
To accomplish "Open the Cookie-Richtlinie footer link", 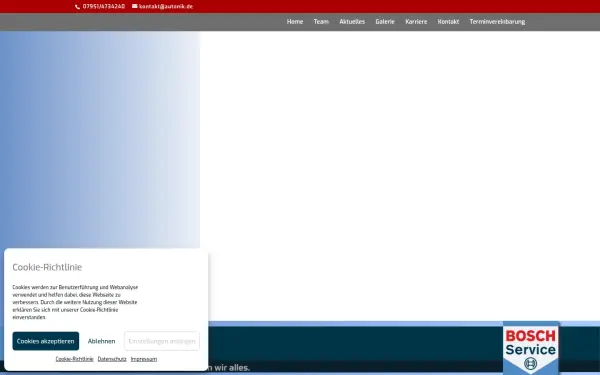I will (x=74, y=359).
